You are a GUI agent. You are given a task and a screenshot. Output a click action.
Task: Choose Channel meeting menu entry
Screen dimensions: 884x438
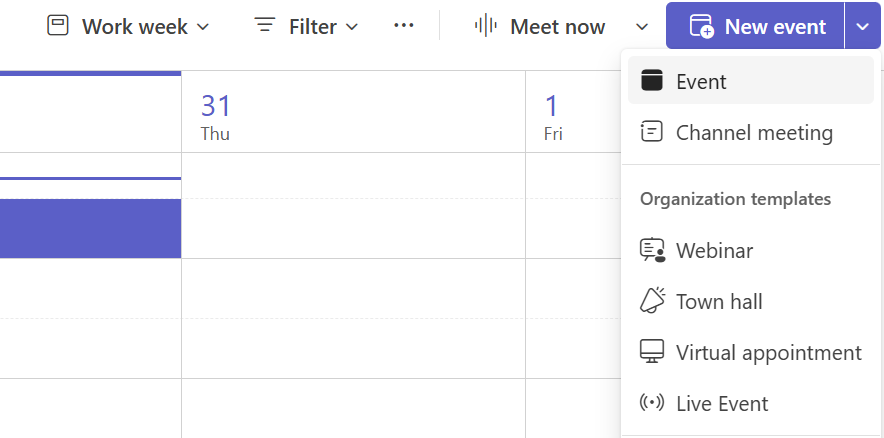point(750,132)
